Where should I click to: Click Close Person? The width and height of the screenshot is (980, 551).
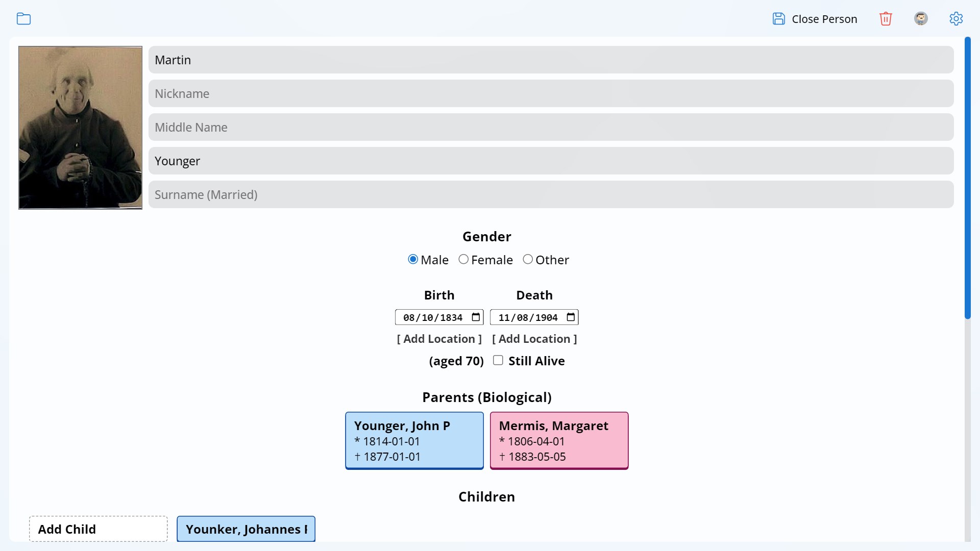[824, 19]
